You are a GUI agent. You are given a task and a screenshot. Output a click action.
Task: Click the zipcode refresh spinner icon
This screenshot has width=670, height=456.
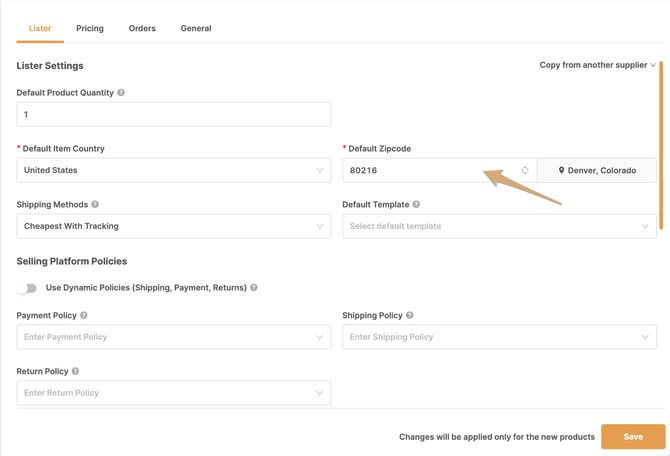tap(525, 170)
